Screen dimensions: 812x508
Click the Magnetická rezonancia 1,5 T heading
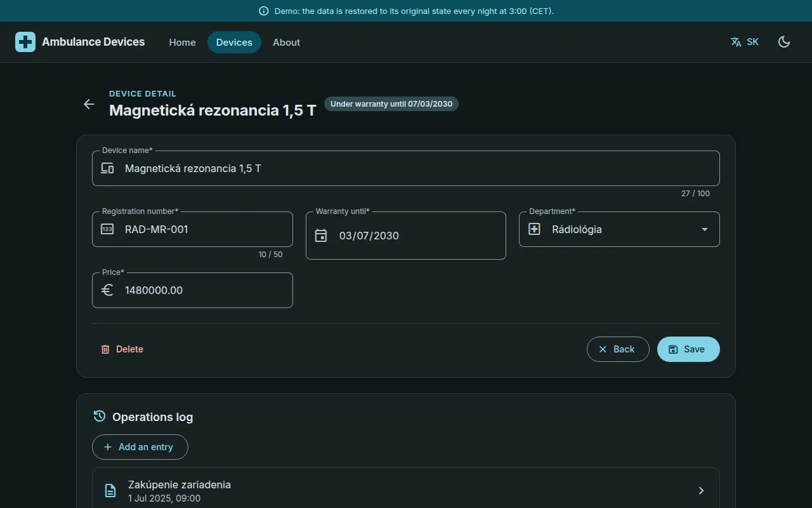click(x=213, y=110)
